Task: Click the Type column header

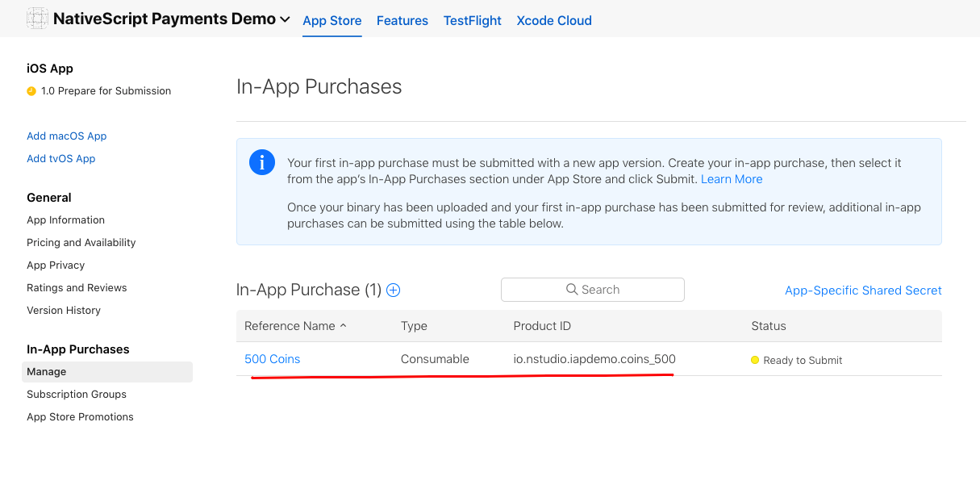Action: point(414,326)
